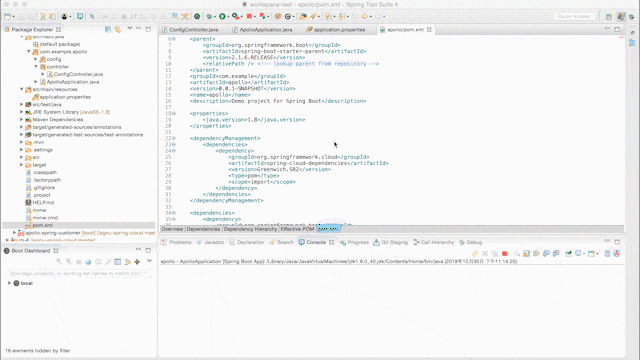
Task: Toggle fold marker at line 6 parent
Action: click(x=174, y=39)
